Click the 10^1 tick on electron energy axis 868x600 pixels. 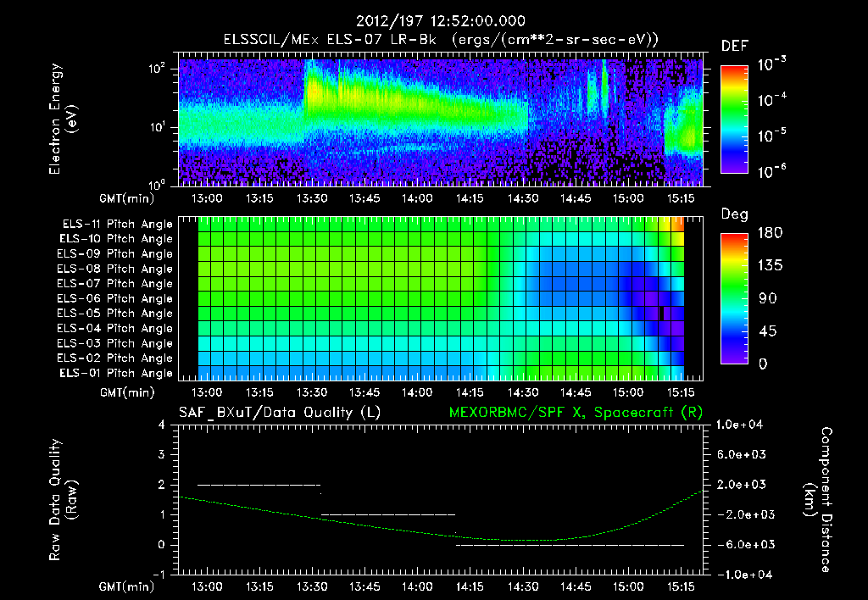coord(157,127)
